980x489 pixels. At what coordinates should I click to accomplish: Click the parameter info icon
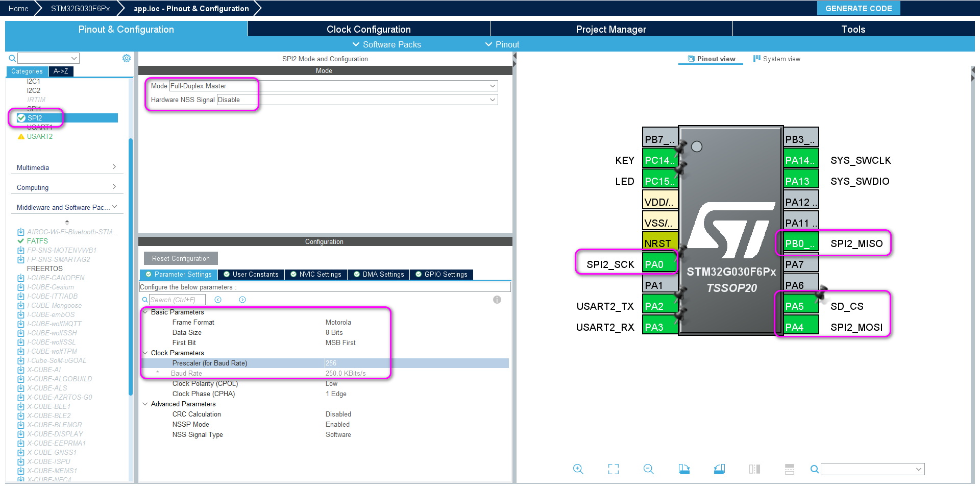click(x=497, y=300)
